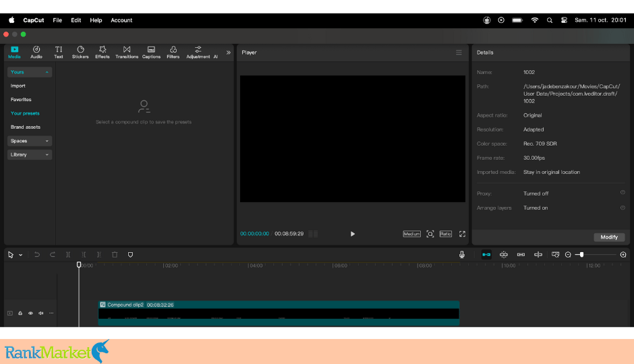
Task: Open the Ratio aspect selector
Action: [x=446, y=234]
